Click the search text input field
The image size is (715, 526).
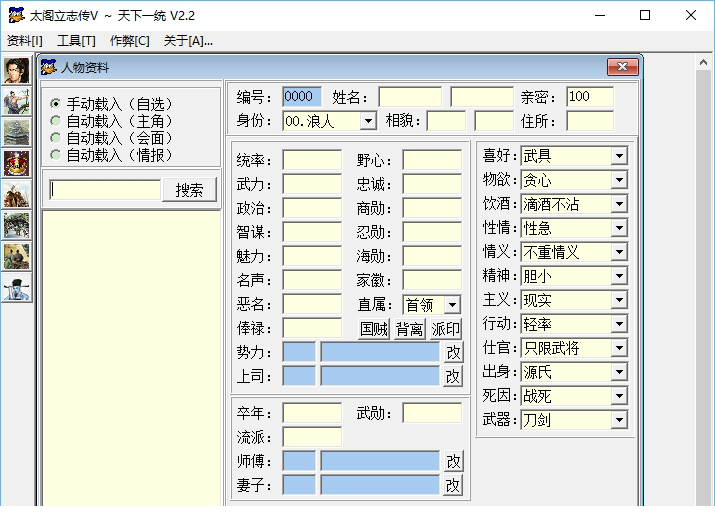(x=105, y=190)
